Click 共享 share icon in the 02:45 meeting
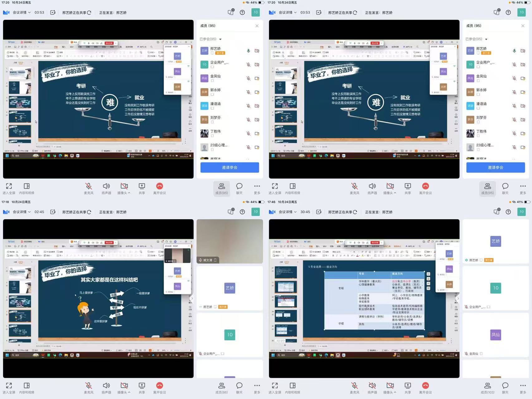The width and height of the screenshot is (532, 399). (142, 388)
